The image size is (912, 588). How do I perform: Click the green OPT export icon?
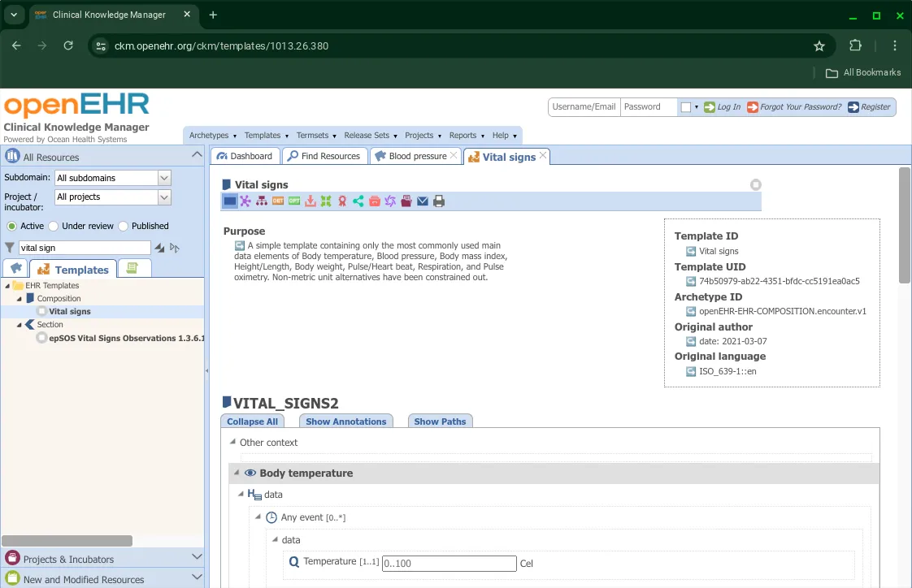pyautogui.click(x=294, y=201)
